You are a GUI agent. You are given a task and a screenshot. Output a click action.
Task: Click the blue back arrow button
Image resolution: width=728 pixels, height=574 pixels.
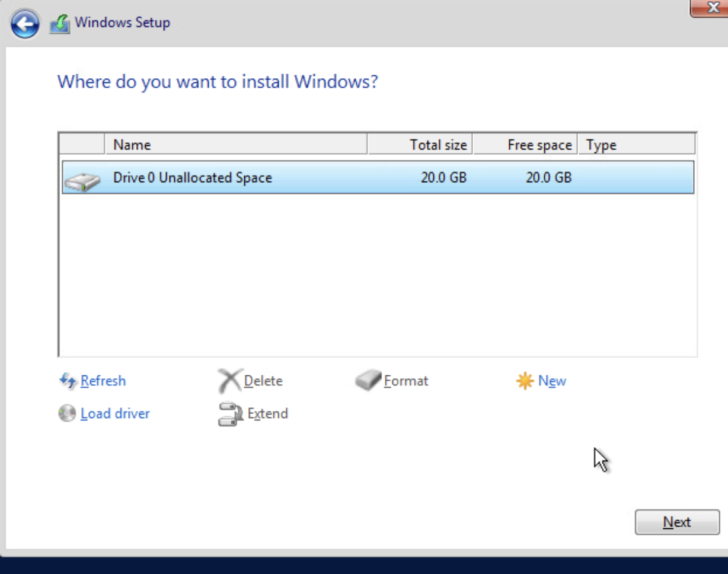[25, 24]
